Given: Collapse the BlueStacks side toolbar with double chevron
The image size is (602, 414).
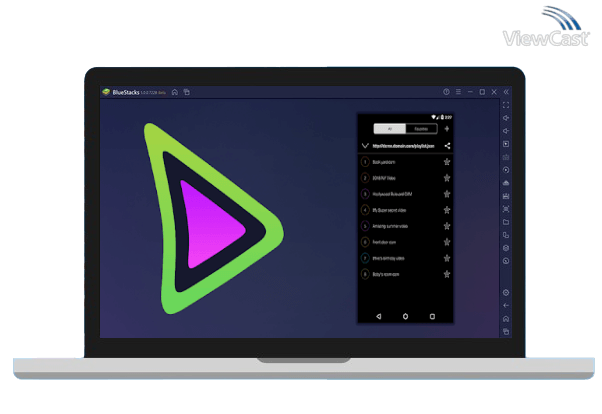Looking at the screenshot, I should (506, 92).
